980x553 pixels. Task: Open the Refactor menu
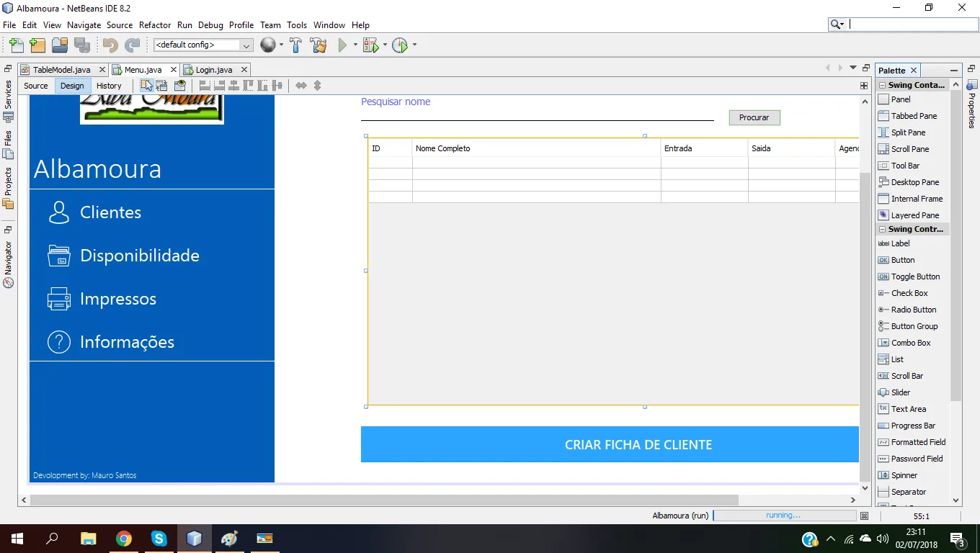click(155, 24)
